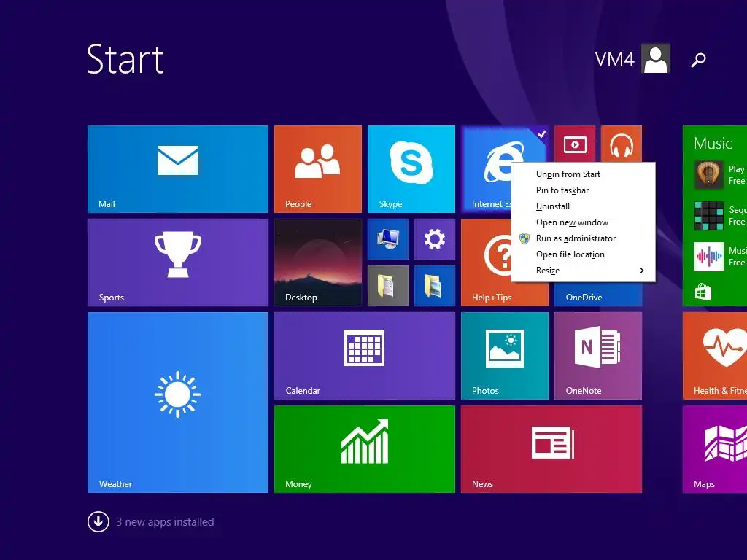Screen dimensions: 747x560
Task: Open the Calendar tile
Action: coord(365,356)
